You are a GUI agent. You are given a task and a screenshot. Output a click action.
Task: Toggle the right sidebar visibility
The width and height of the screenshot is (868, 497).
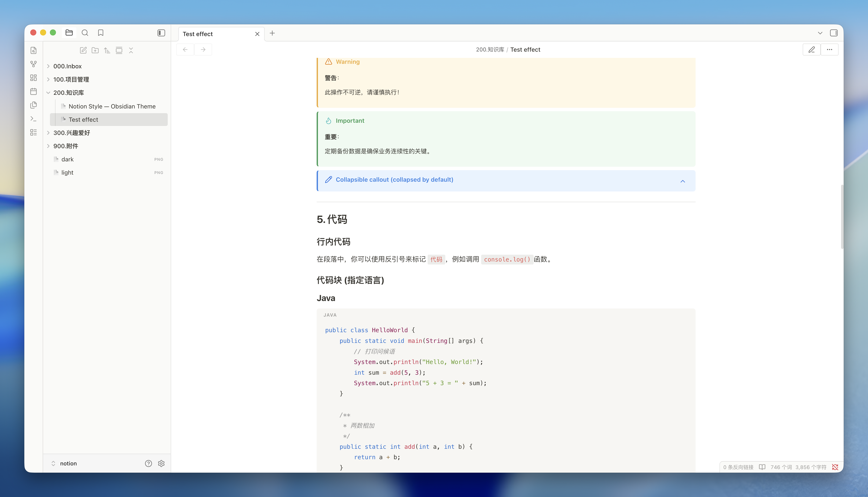[x=834, y=33]
